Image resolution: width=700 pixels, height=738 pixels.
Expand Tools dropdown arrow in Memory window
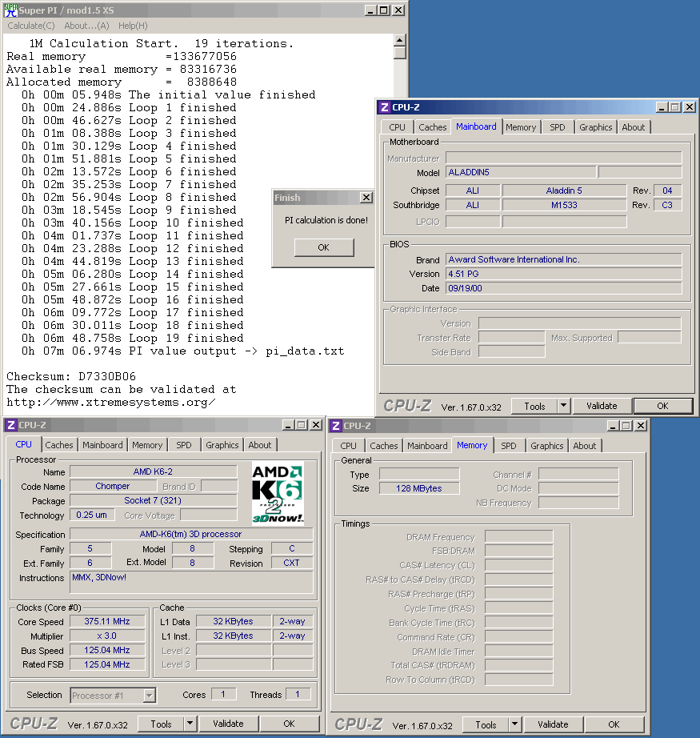[514, 725]
